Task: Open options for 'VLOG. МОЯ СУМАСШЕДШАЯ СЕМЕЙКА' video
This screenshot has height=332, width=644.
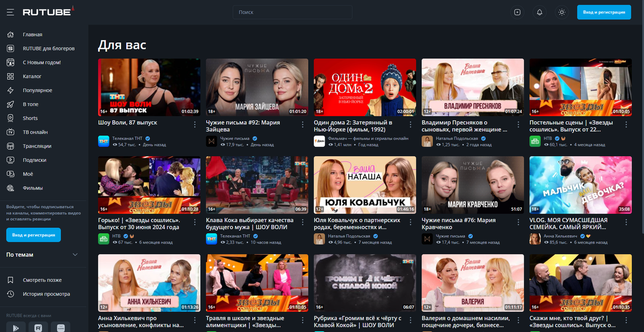Action: (626, 222)
